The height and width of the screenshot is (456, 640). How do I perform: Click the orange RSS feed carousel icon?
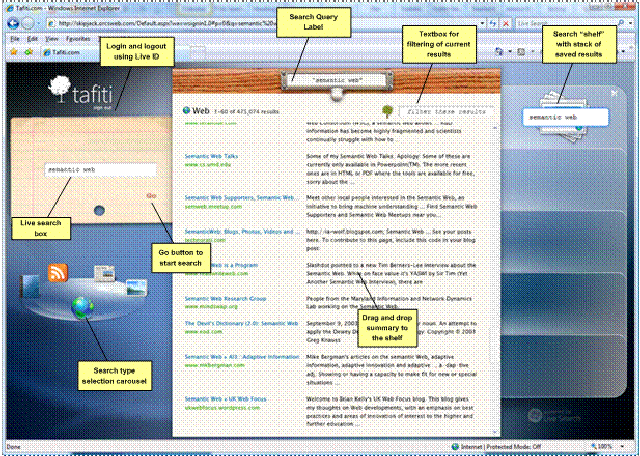click(x=58, y=272)
